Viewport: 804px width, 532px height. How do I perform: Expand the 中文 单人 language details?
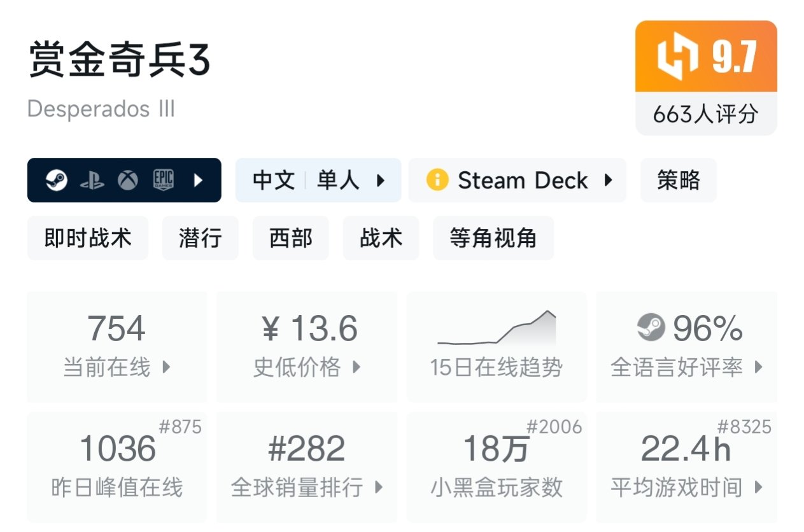click(318, 181)
